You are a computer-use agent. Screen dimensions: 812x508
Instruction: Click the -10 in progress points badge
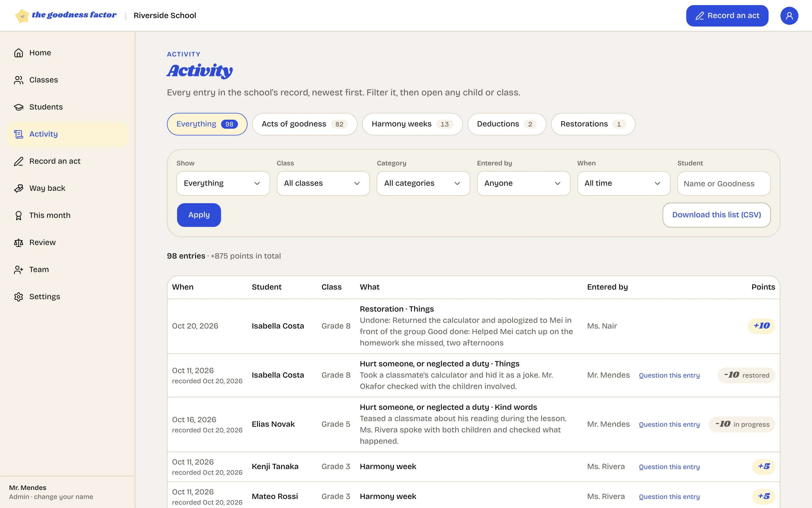(742, 424)
